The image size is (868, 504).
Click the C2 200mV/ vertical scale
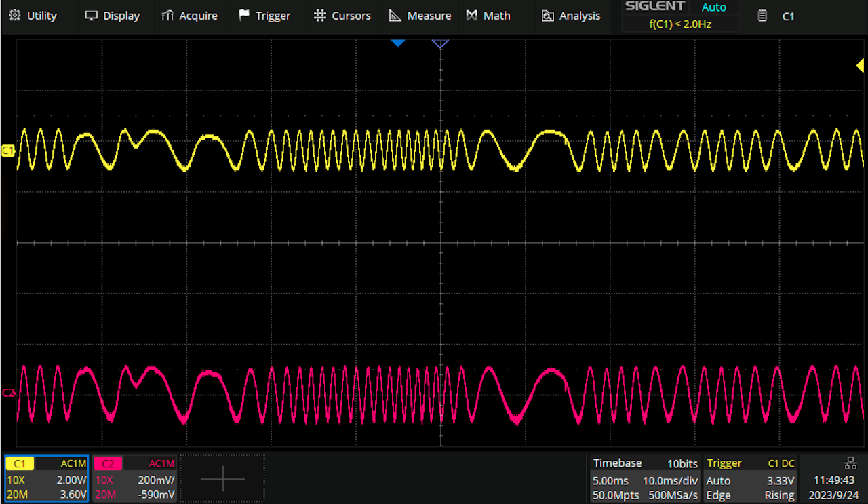(156, 480)
